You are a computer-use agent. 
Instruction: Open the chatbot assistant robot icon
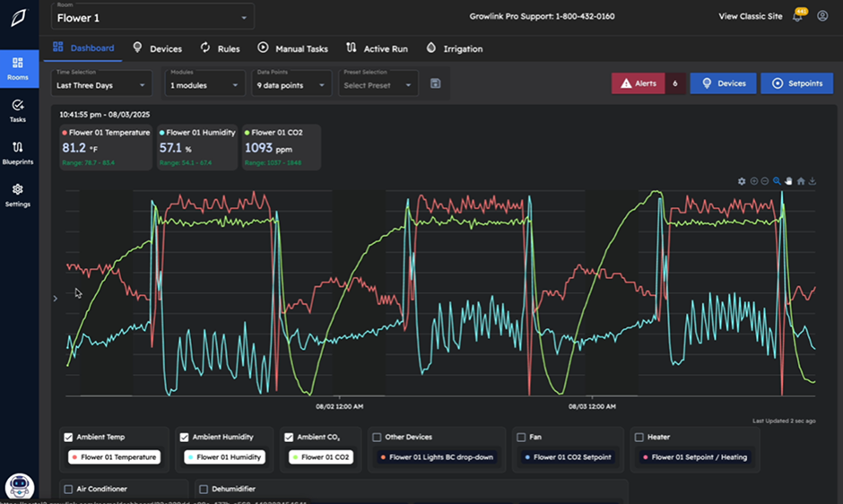click(x=19, y=486)
